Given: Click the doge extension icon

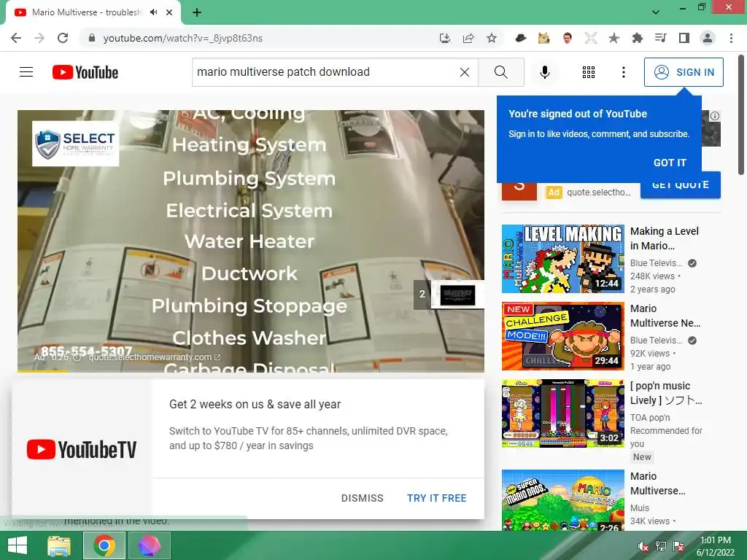Looking at the screenshot, I should tap(543, 38).
